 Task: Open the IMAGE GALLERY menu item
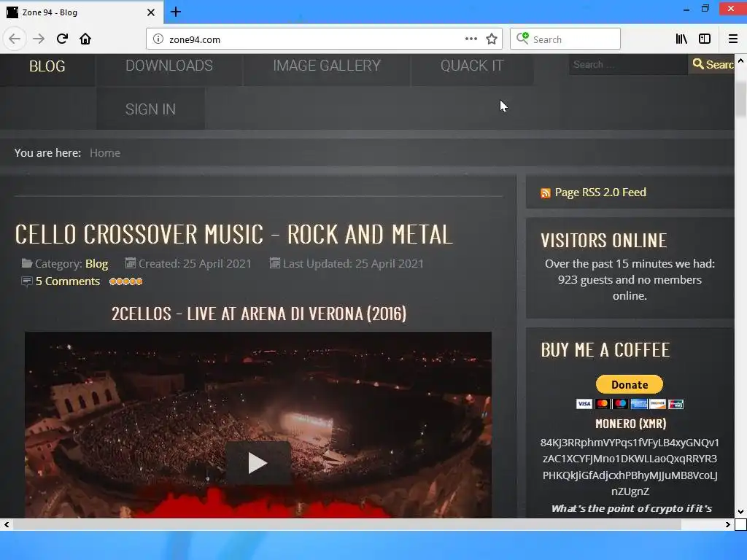pyautogui.click(x=327, y=66)
